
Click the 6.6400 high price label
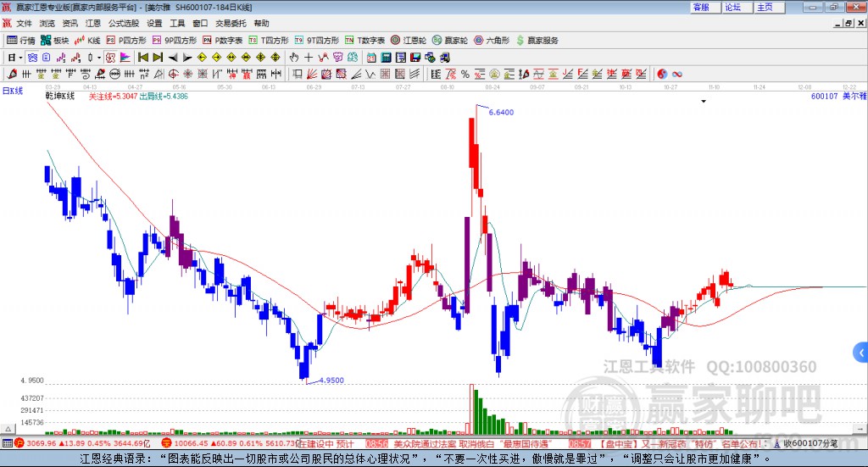[501, 113]
